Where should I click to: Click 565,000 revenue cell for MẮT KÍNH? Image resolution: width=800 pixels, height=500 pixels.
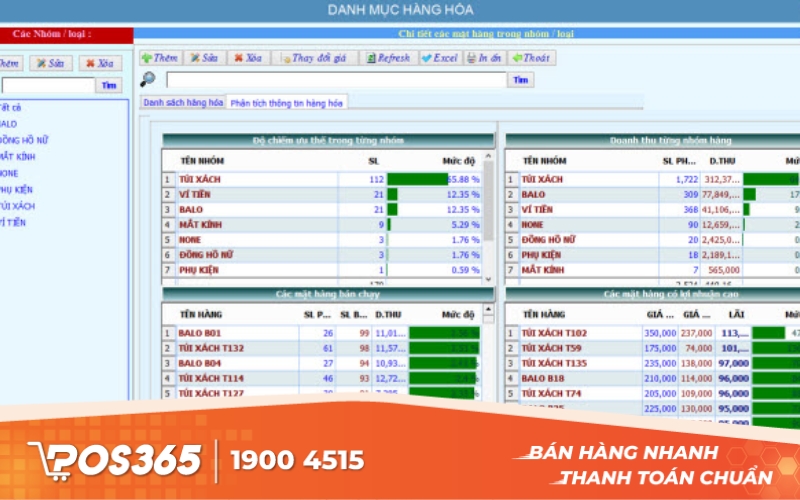[723, 270]
